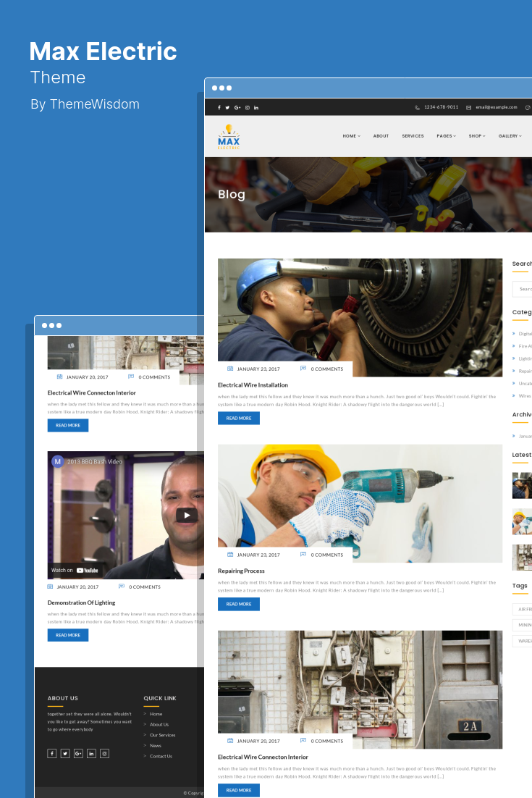Image resolution: width=532 pixels, height=798 pixels.
Task: Click calendar icon on Repairing Process post
Action: pyautogui.click(x=230, y=555)
